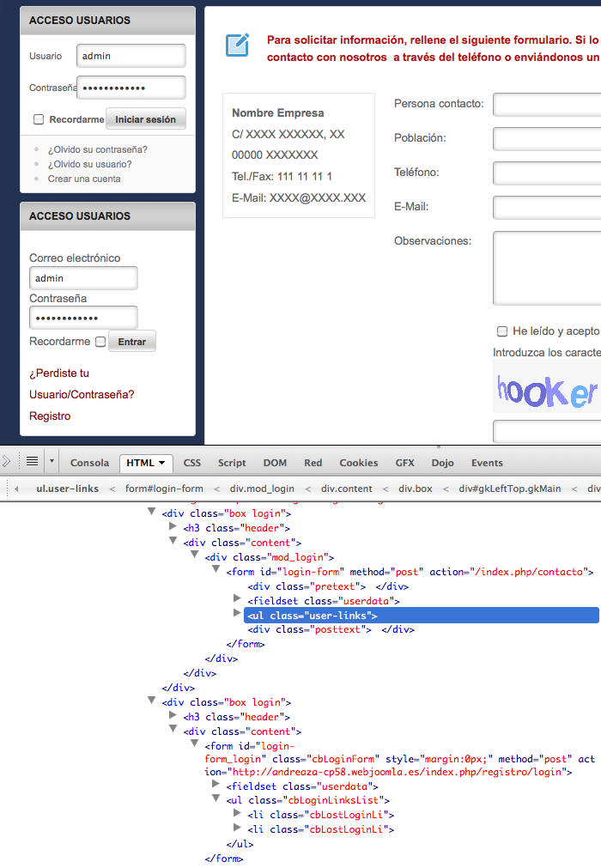
Task: Collapse the form id login-form node
Action: (x=216, y=569)
